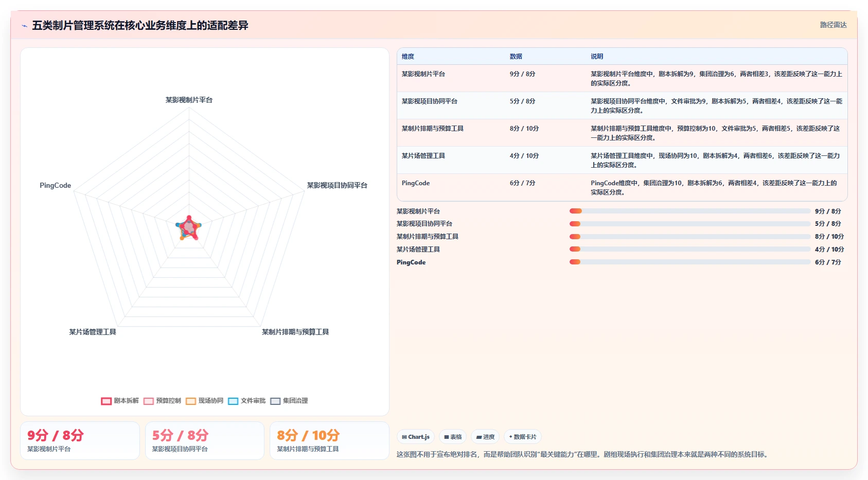Select the 某制片排期与预算工具 table row name
The height and width of the screenshot is (480, 868).
(x=433, y=129)
